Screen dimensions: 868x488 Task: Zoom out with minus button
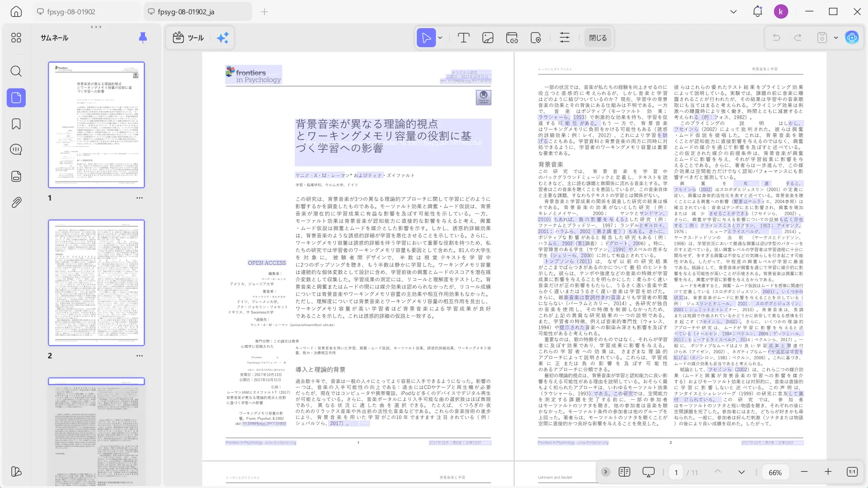coord(804,472)
